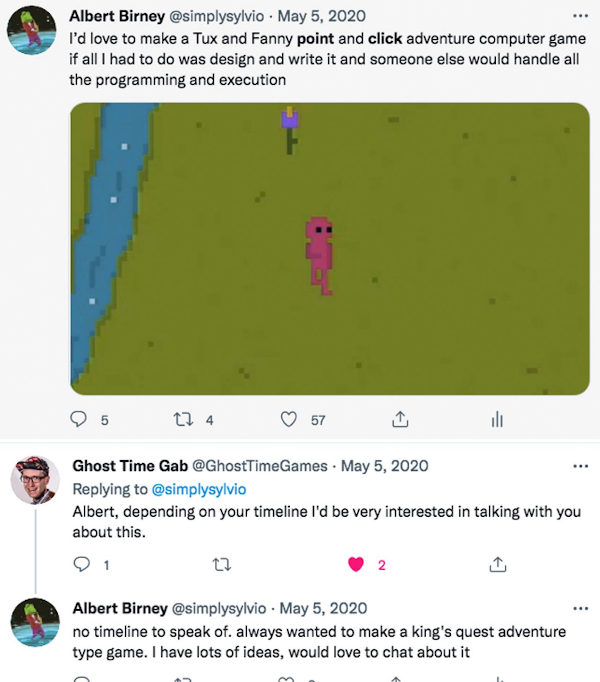Screen dimensions: 600x682
Task: Open more options on the top tweet
Action: 580,17
